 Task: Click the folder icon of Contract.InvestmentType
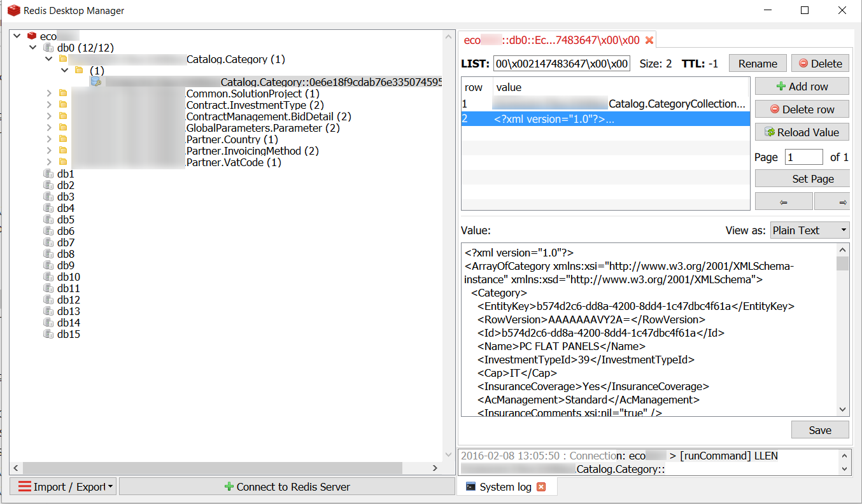63,105
